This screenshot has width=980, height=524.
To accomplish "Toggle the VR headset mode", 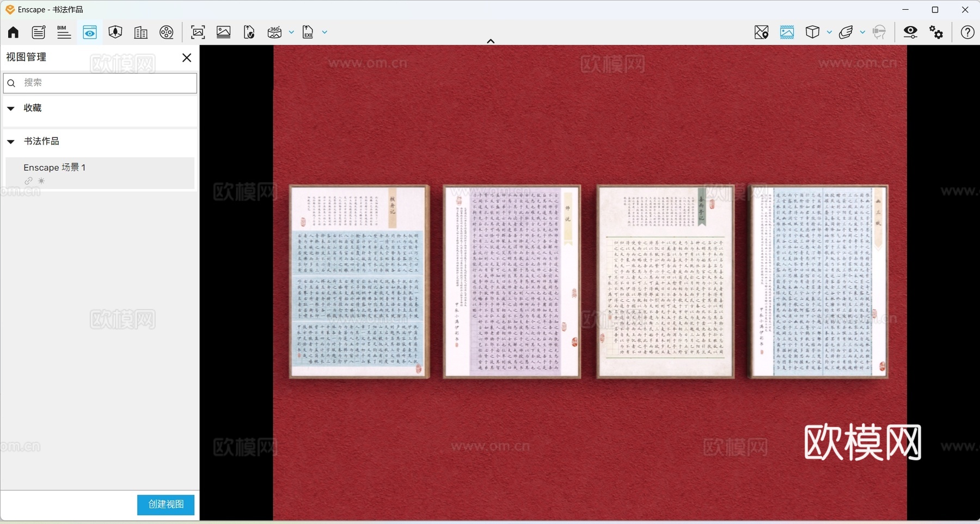I will 879,32.
